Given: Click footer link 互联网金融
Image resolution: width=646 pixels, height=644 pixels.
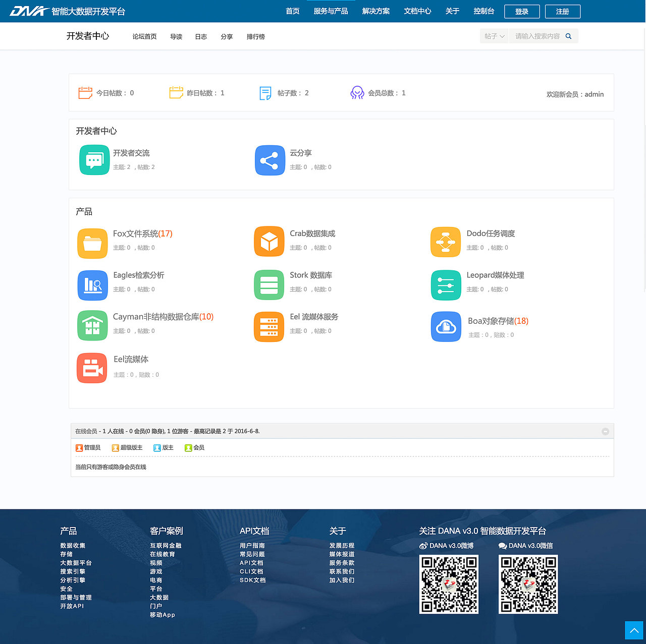Looking at the screenshot, I should click(166, 546).
